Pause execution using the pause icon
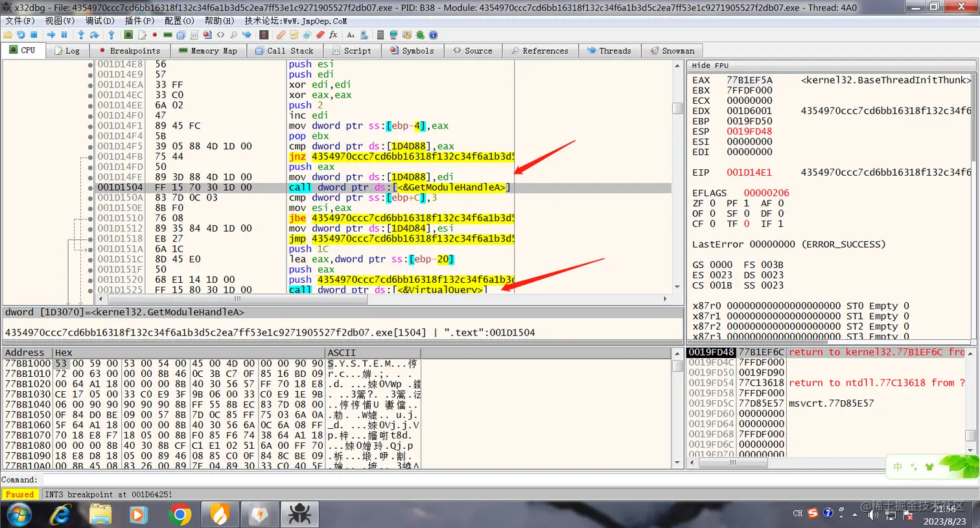The image size is (980, 528). [64, 35]
